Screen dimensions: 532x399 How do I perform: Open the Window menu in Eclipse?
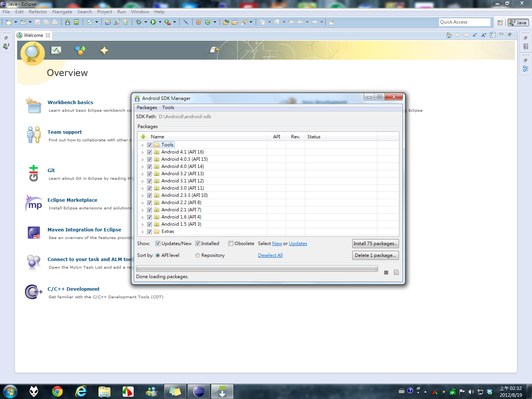[x=140, y=12]
